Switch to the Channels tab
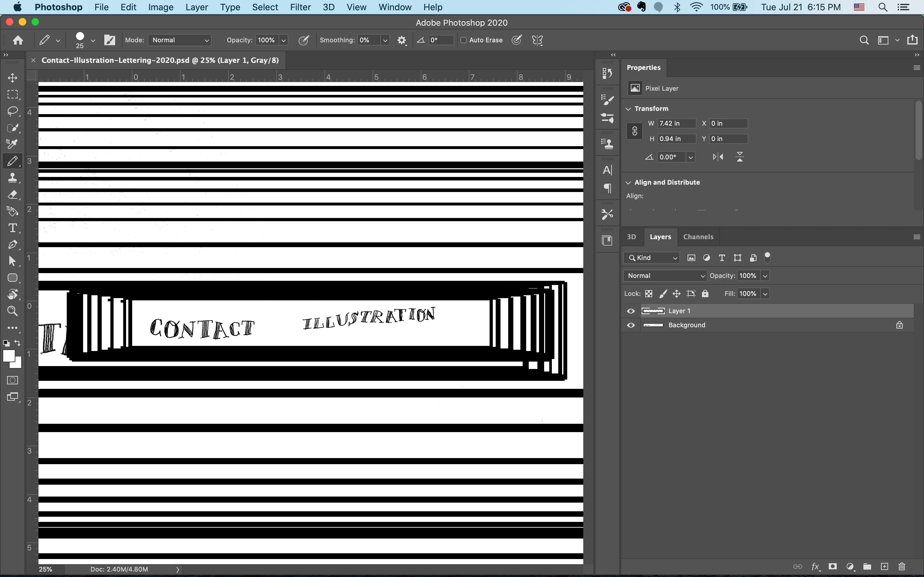The width and height of the screenshot is (924, 577). [x=698, y=237]
